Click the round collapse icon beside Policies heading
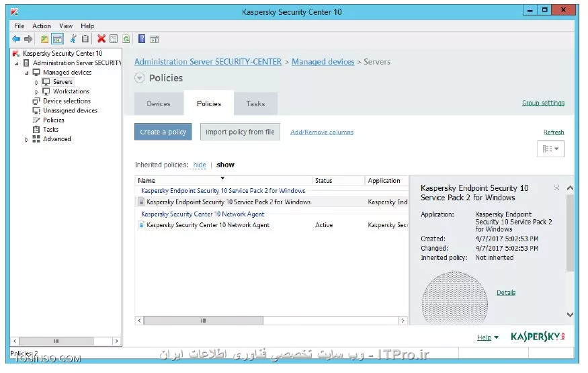Screen dimensions: 588x373 click(x=140, y=78)
